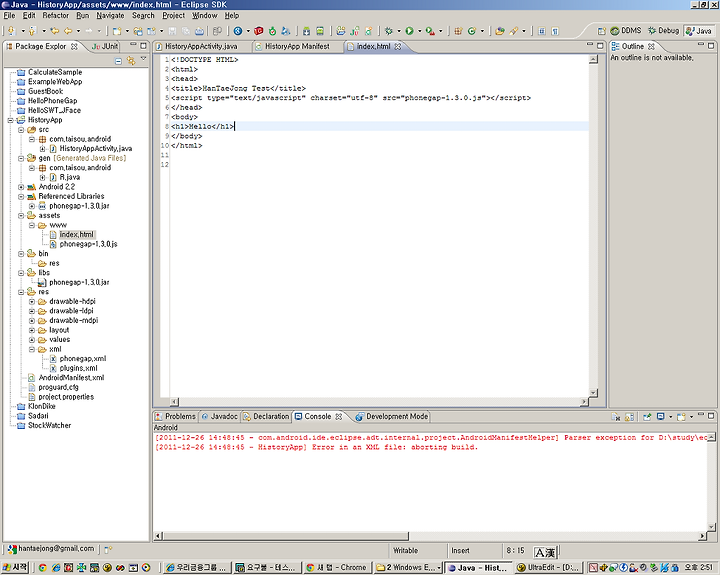Switch to the DDMS perspective
This screenshot has width=720, height=575.
point(625,31)
